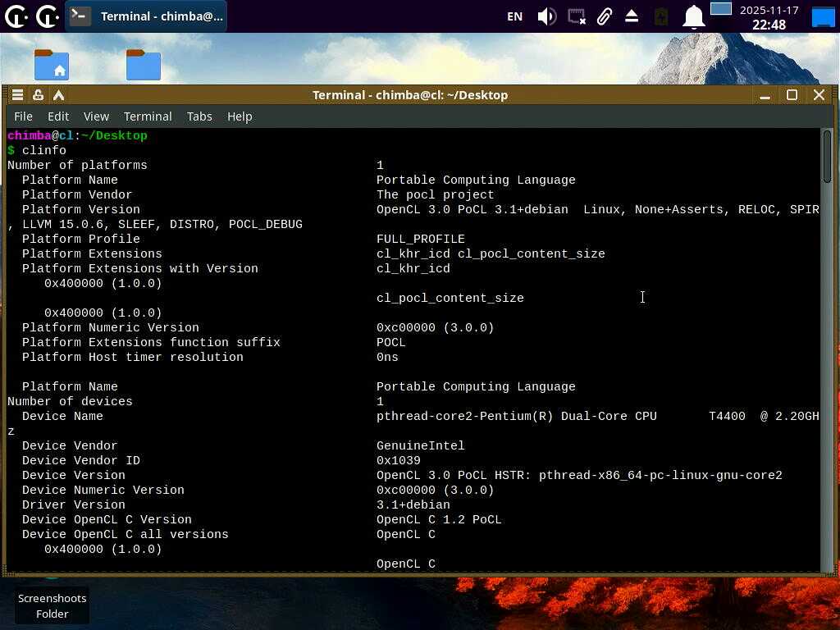840x630 pixels.
Task: Switch keyboard layout via EN indicator
Action: (x=514, y=16)
